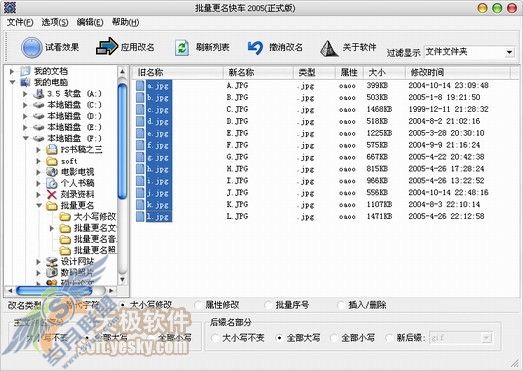The image size is (523, 371).
Task: Open the 编辑(E) menu
Action: pos(90,22)
